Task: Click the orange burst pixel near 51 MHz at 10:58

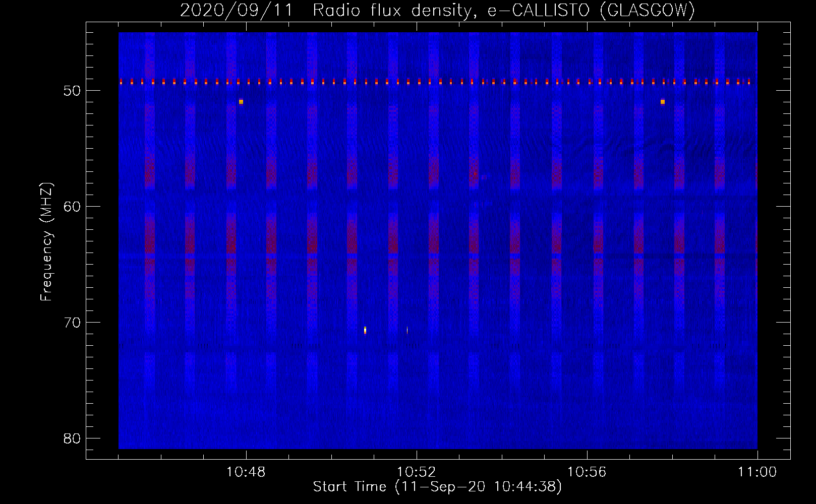Action: [663, 102]
